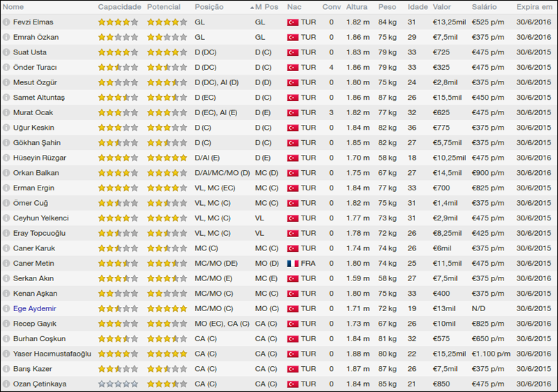Viewport: 558px width, 392px height.
Task: Click the French flag in Caner Metin's row
Action: 292,264
